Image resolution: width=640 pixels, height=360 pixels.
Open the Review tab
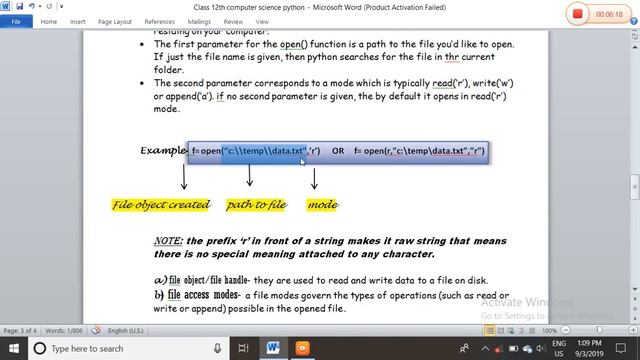coord(233,22)
